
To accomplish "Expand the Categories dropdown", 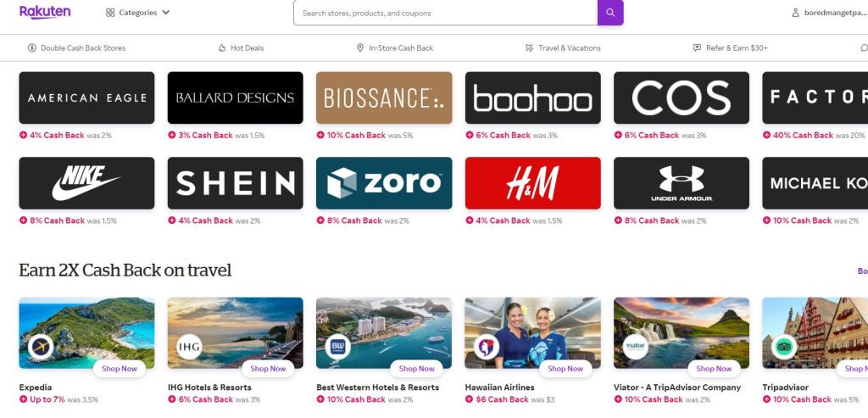I will [x=138, y=13].
